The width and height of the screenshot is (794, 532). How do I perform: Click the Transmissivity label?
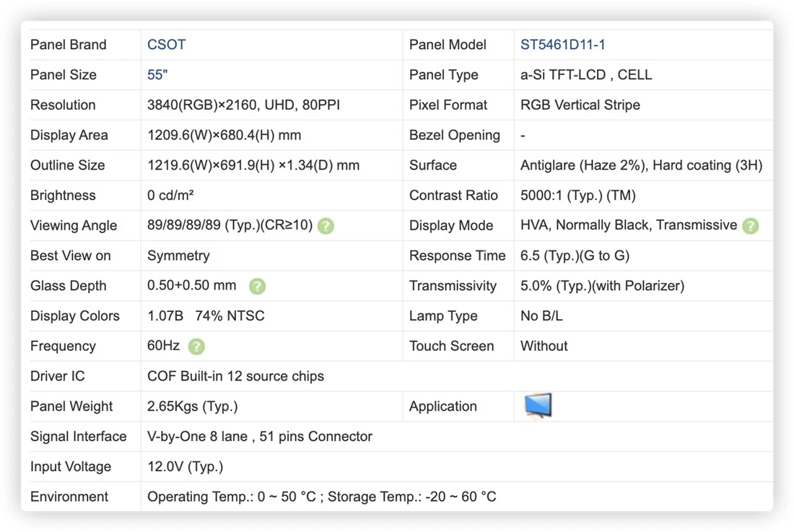tap(453, 286)
